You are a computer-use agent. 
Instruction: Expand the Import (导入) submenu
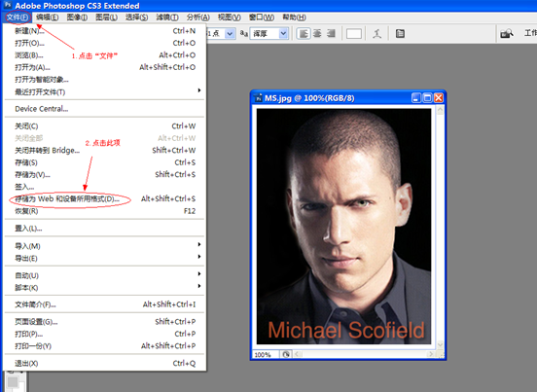pos(104,246)
